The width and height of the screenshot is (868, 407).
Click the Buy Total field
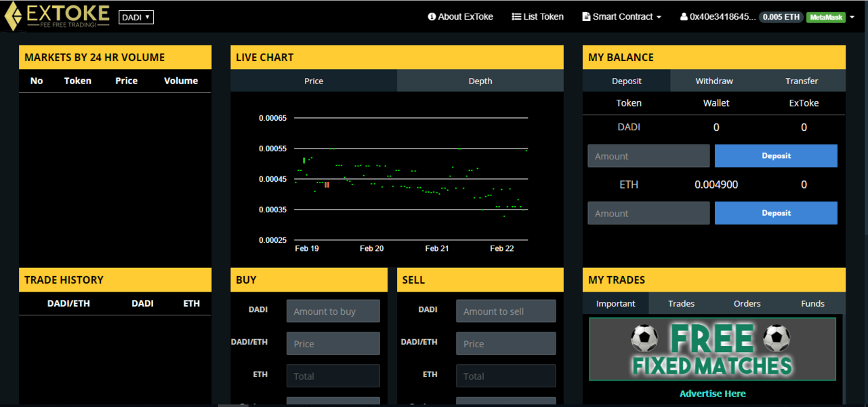coord(333,376)
